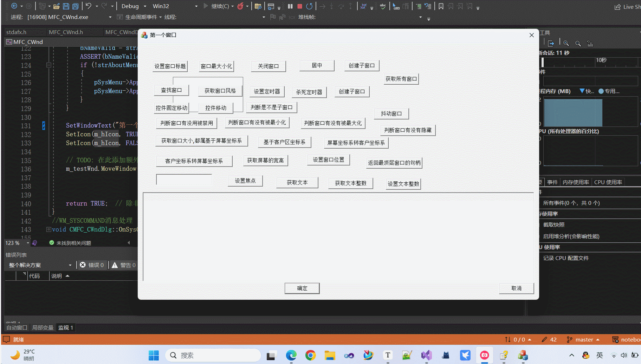Click the Break All pause icon
The image size is (641, 364).
pos(290,6)
